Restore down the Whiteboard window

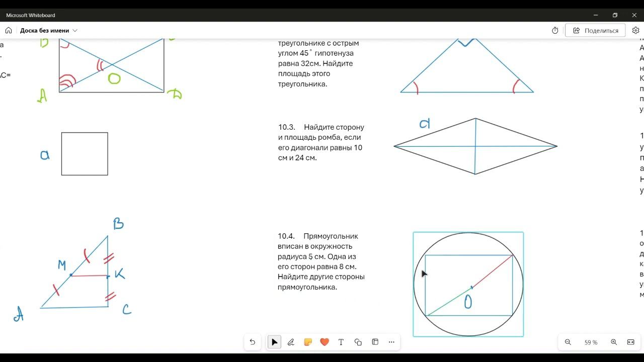pyautogui.click(x=615, y=15)
